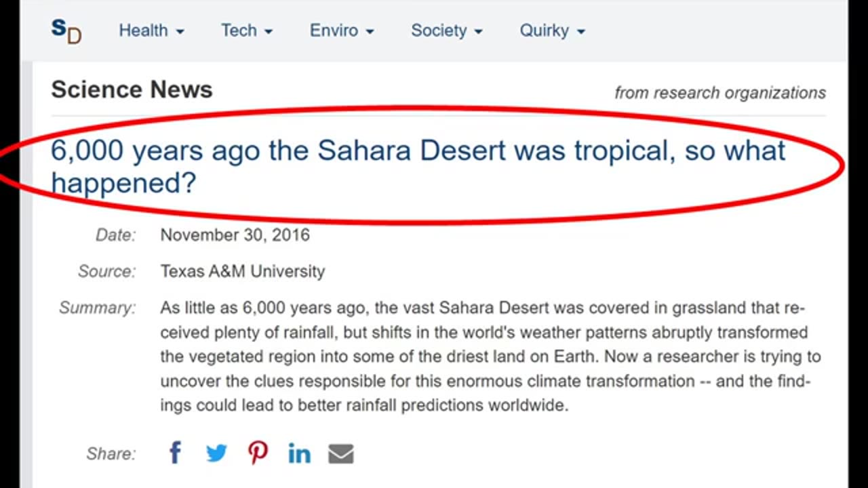This screenshot has height=488, width=868.
Task: Click the November 30, 2016 date
Action: pos(235,235)
